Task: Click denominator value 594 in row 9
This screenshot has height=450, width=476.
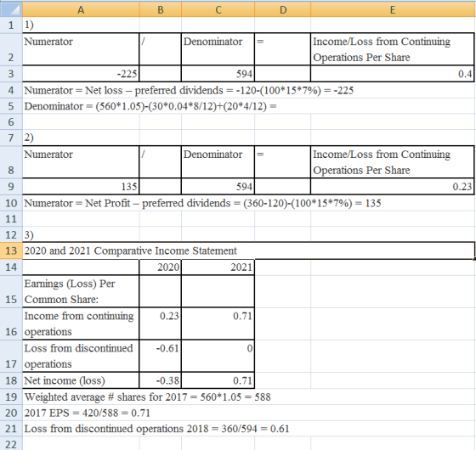Action: tap(218, 186)
